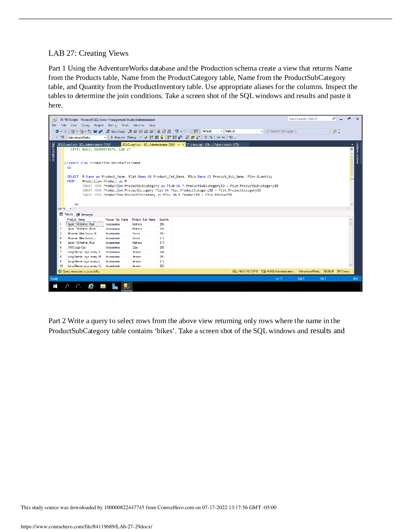Select the Messages tab
This screenshot has height=532, width=411.
click(84, 214)
